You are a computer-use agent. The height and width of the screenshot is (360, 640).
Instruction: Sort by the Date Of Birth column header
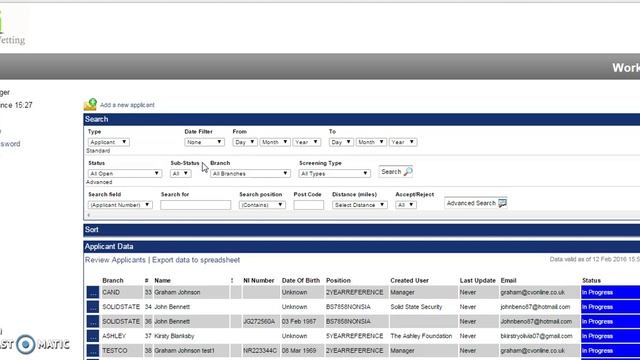tap(301, 280)
